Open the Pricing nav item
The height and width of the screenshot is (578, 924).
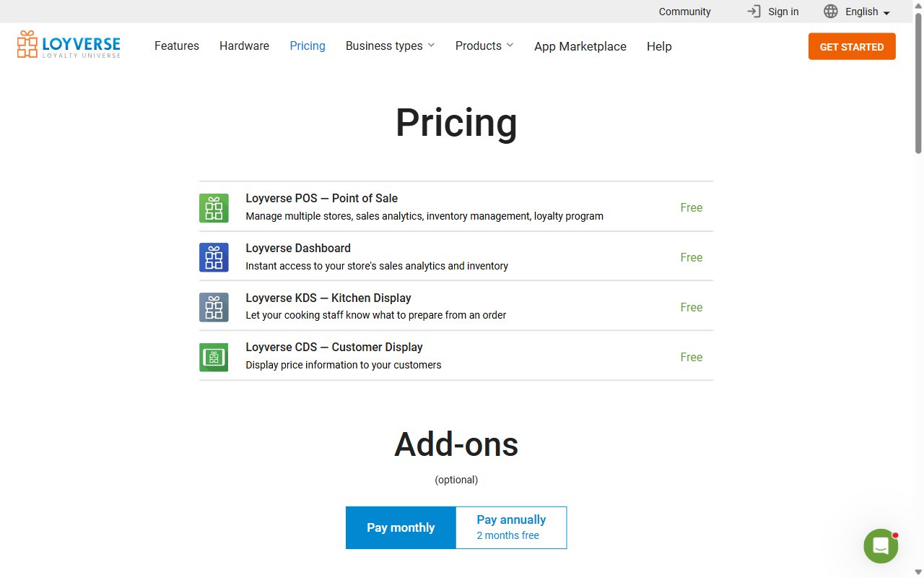click(x=308, y=46)
